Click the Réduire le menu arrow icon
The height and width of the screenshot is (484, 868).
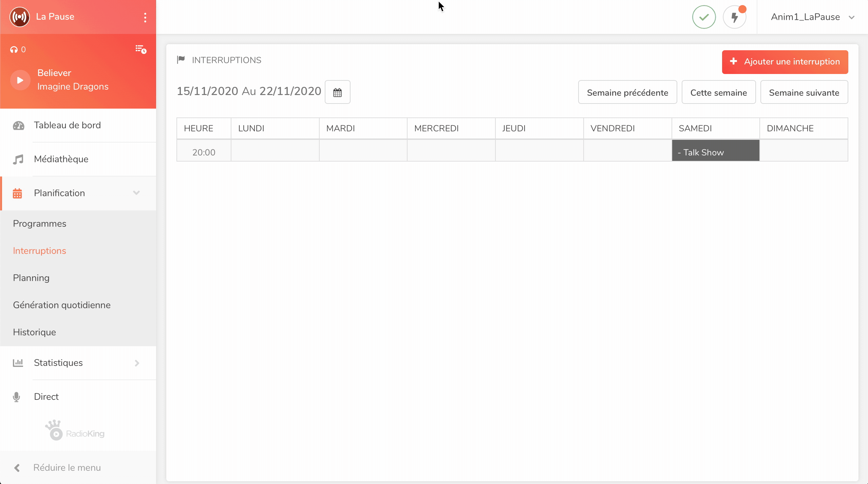[x=17, y=468]
